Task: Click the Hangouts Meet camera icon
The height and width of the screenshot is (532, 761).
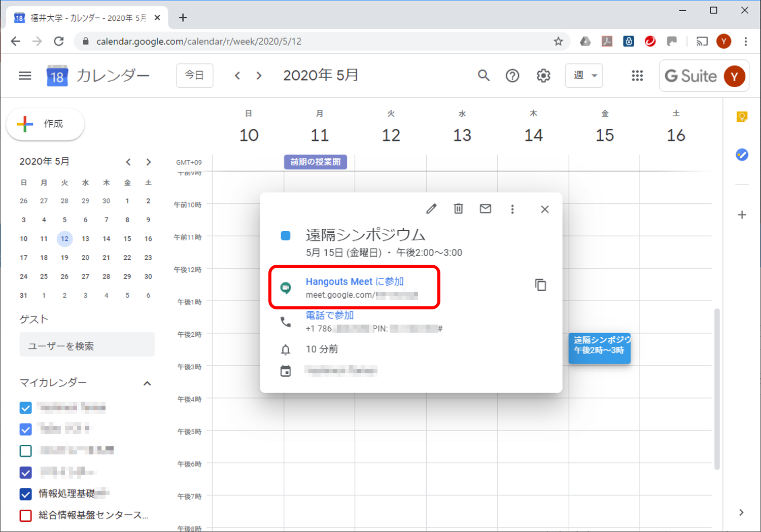Action: click(x=286, y=288)
